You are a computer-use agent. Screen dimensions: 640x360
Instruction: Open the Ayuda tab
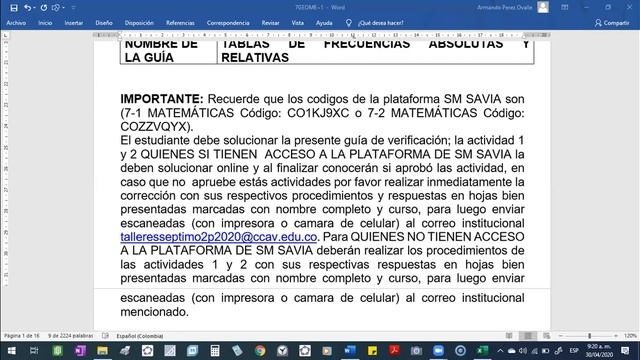pyautogui.click(x=324, y=23)
